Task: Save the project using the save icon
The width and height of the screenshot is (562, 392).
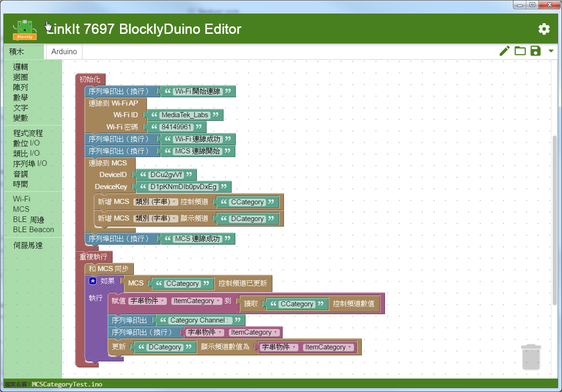Action: tap(536, 51)
